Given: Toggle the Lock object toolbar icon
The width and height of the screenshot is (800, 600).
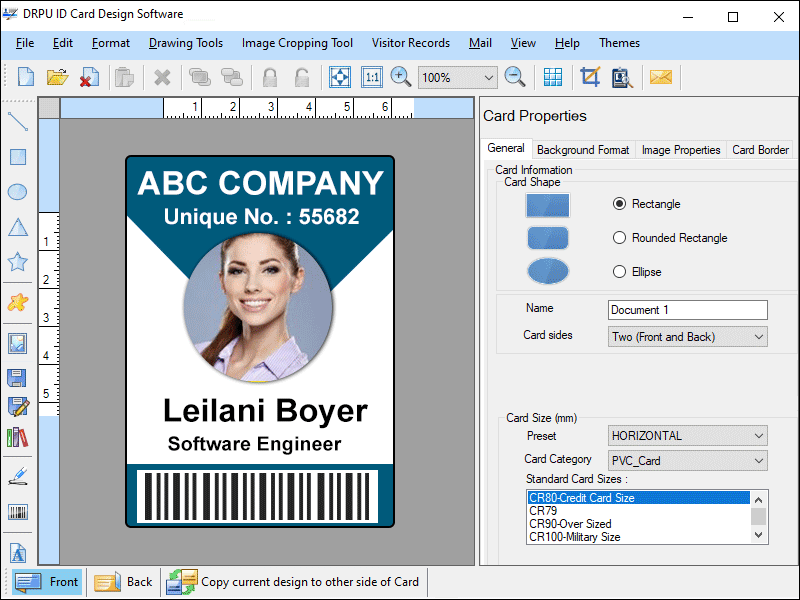Looking at the screenshot, I should 268,77.
